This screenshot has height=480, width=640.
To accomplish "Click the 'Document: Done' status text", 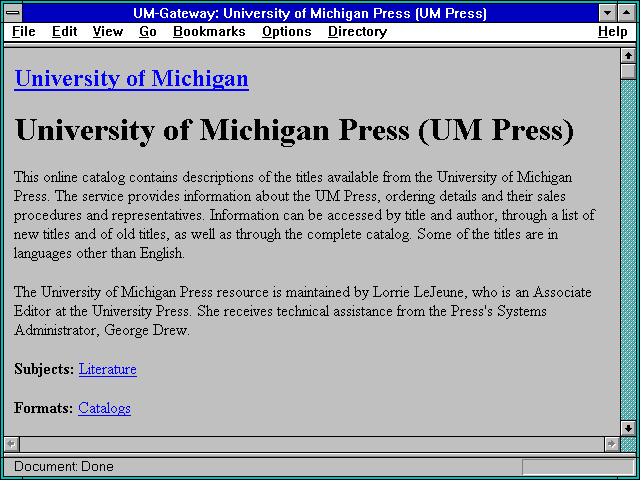I will pyautogui.click(x=64, y=467).
